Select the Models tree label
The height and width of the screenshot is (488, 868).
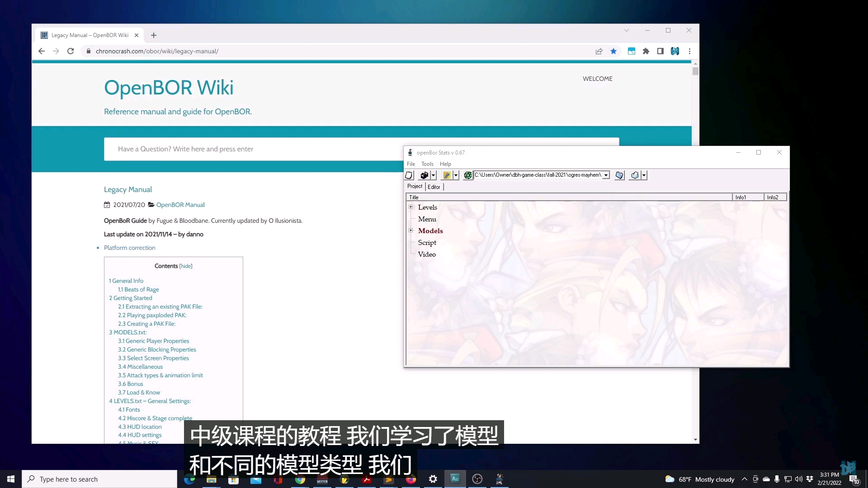tap(430, 231)
